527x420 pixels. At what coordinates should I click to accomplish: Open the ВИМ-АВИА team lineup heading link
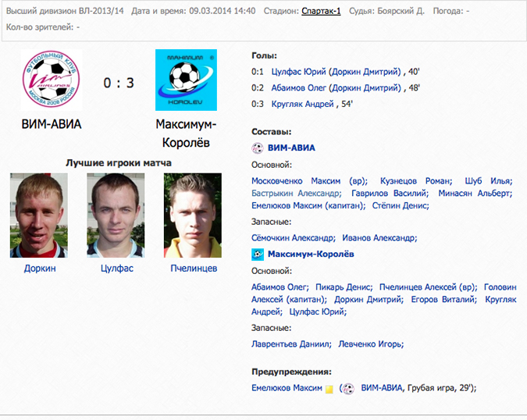pyautogui.click(x=291, y=148)
